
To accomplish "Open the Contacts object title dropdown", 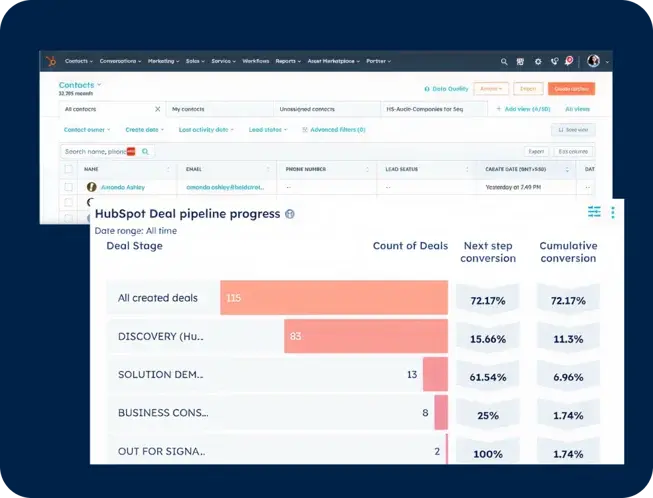I will [80, 85].
